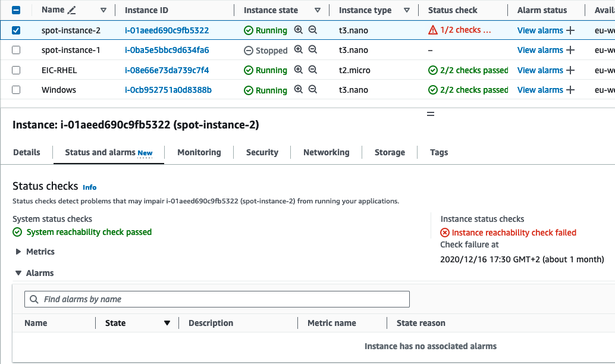The height and width of the screenshot is (364, 615).
Task: Click warning triangle icon for 1/2 checks
Action: (x=432, y=30)
